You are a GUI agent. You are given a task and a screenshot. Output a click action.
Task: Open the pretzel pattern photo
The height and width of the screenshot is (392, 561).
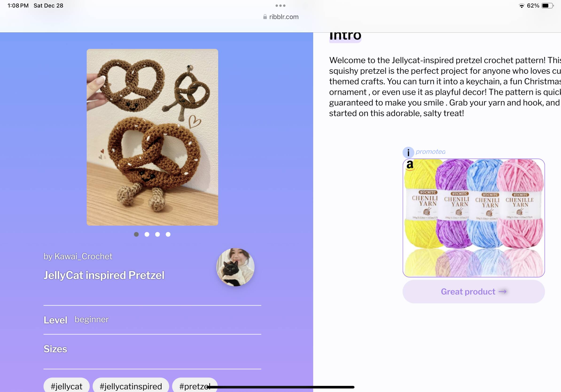(152, 137)
